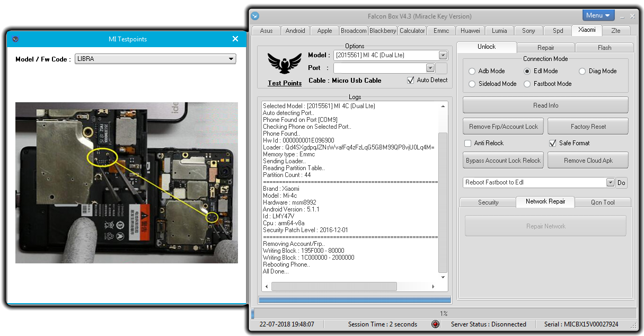The height and width of the screenshot is (336, 644).
Task: Switch to the Broadcom tab
Action: tap(354, 31)
